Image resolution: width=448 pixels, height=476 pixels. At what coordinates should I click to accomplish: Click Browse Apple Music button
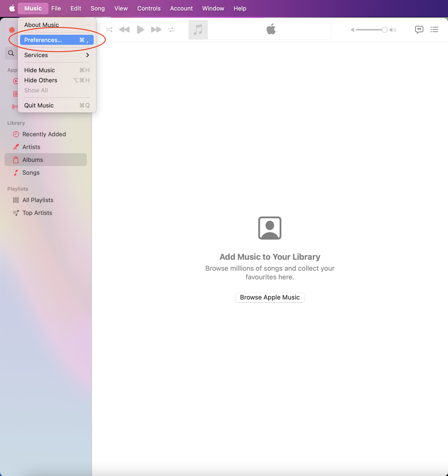270,297
